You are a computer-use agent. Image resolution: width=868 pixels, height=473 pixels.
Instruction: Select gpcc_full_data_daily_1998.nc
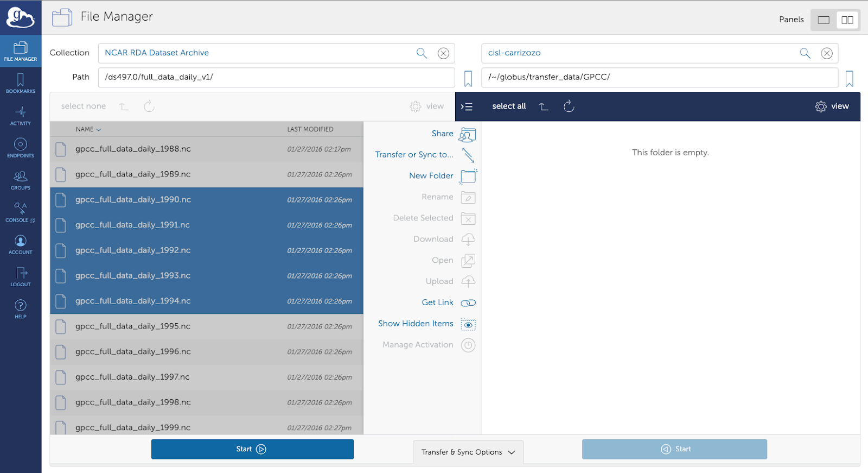(207, 403)
